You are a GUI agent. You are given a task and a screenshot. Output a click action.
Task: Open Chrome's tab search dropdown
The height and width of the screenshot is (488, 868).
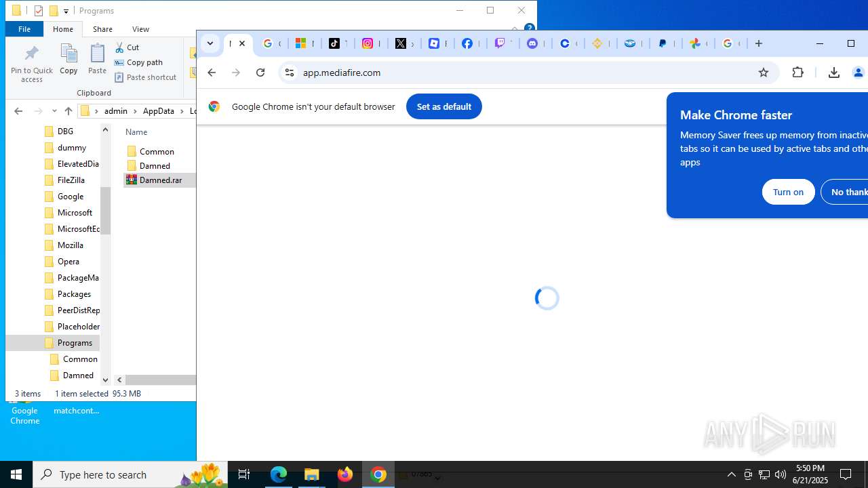[210, 43]
